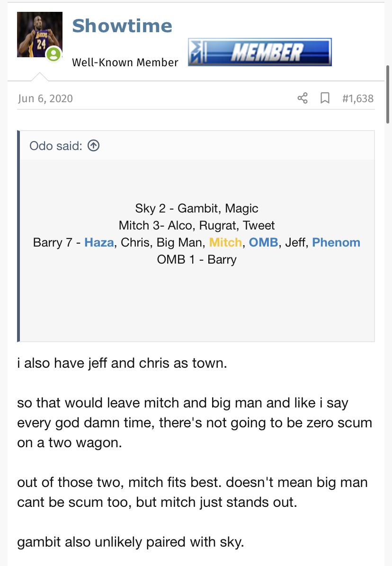Click the blue Haza name in the quote
The height and width of the screenshot is (566, 392).
[99, 242]
